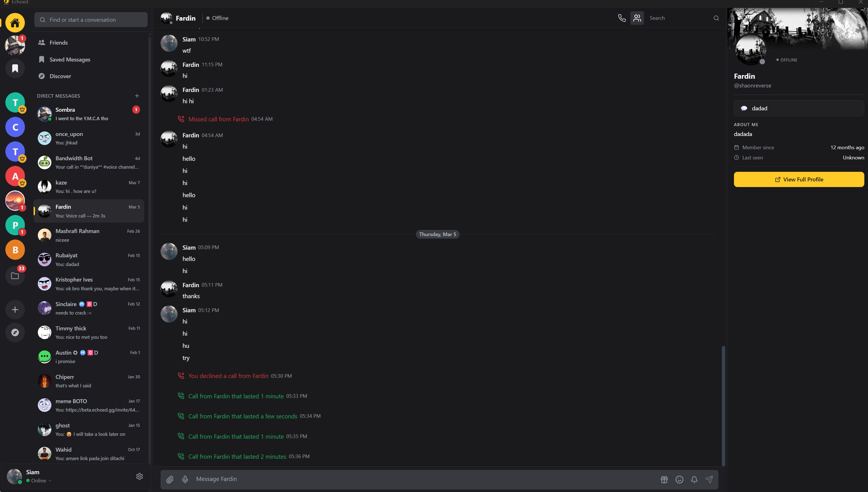Open the Friends tab
868x492 pixels.
pyautogui.click(x=58, y=43)
